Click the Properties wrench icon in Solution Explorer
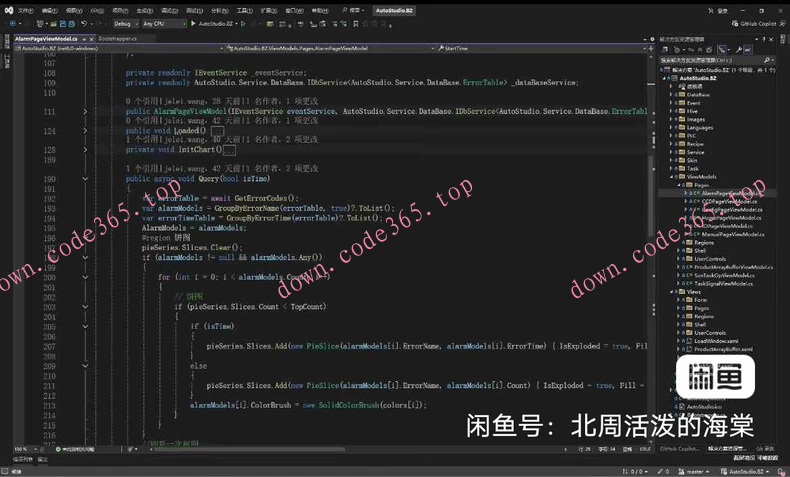790x477 pixels. click(x=739, y=49)
